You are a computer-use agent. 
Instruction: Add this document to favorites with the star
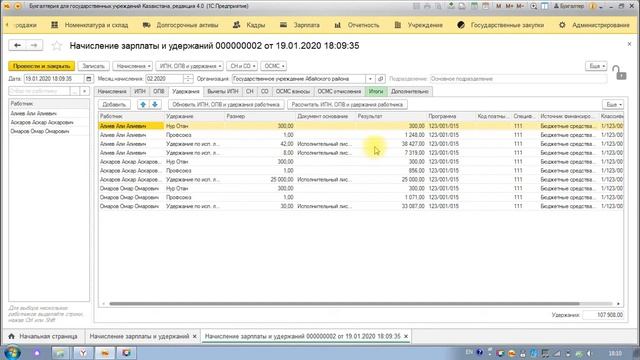pyautogui.click(x=56, y=46)
